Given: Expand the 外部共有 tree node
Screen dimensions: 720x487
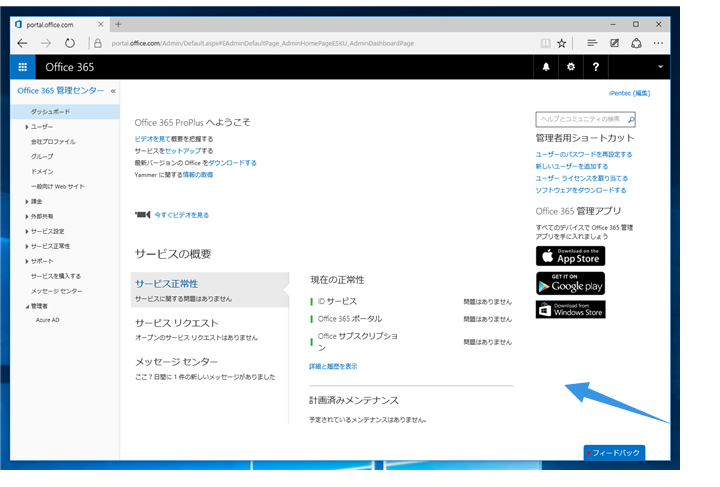Looking at the screenshot, I should coord(27,217).
